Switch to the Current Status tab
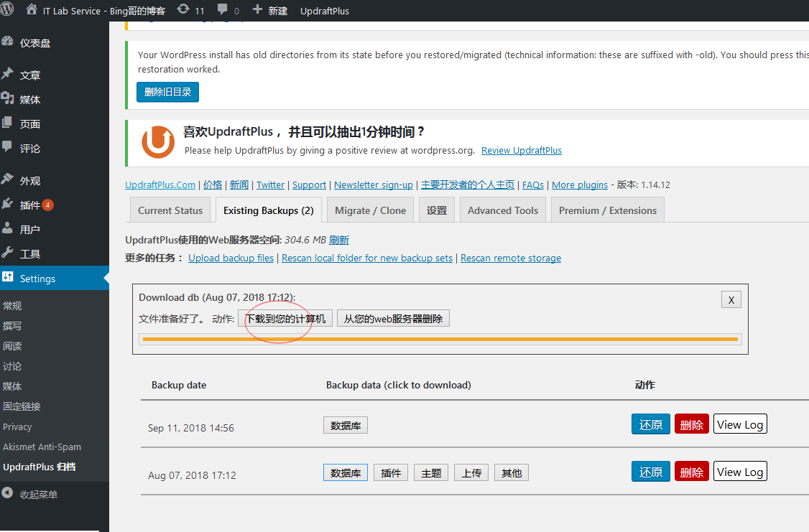The image size is (809, 532). point(170,210)
